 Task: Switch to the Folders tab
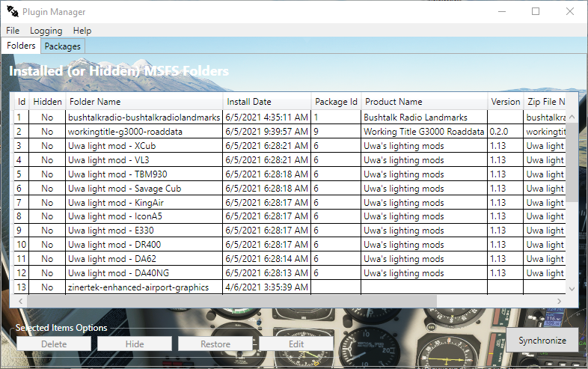click(x=21, y=46)
